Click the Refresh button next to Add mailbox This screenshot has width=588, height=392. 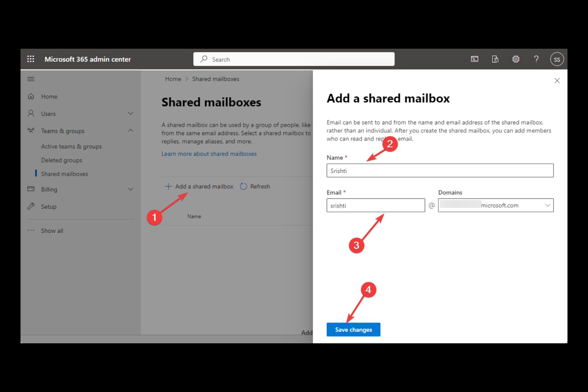click(x=255, y=187)
